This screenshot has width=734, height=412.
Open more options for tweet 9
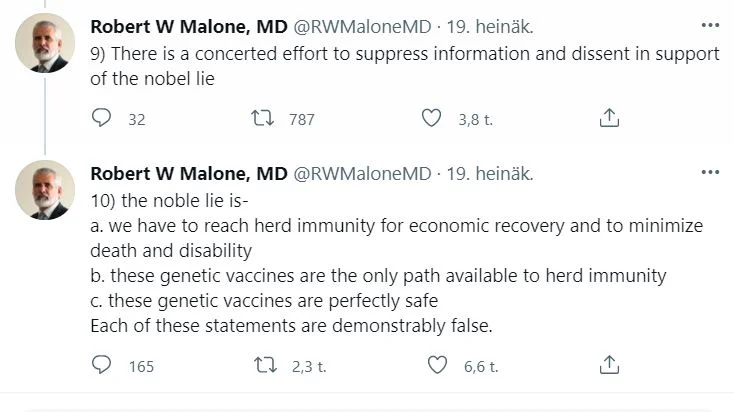point(708,24)
